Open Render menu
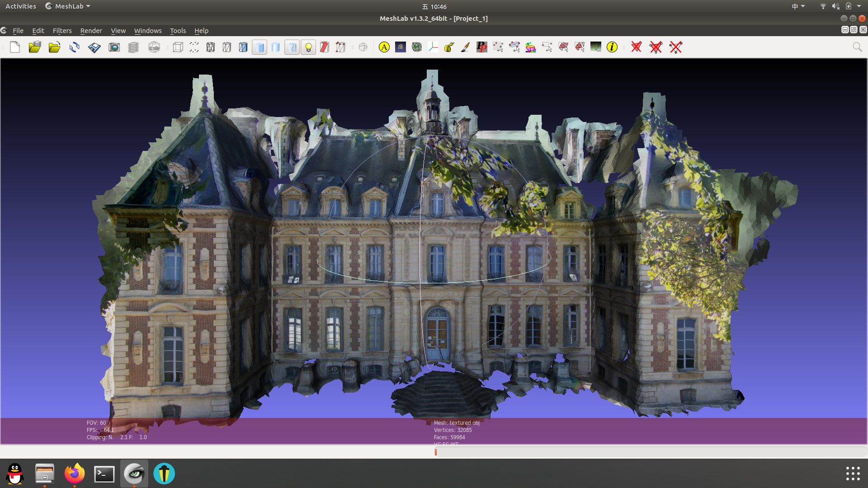Viewport: 868px width, 488px height. (91, 31)
